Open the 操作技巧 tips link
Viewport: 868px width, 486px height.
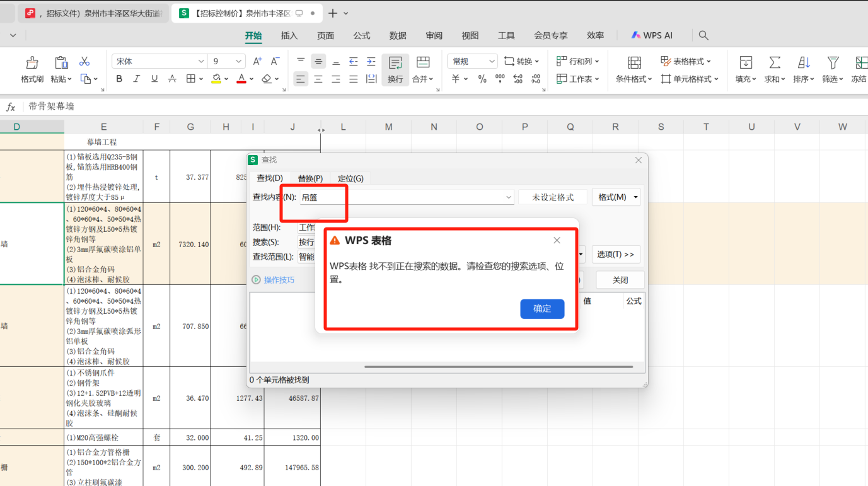click(x=279, y=280)
